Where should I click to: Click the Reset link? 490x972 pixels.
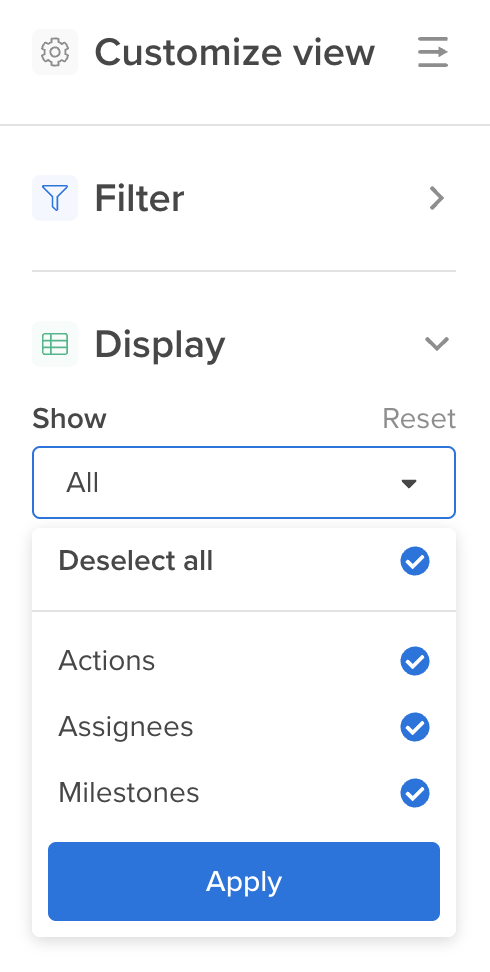[x=419, y=418]
